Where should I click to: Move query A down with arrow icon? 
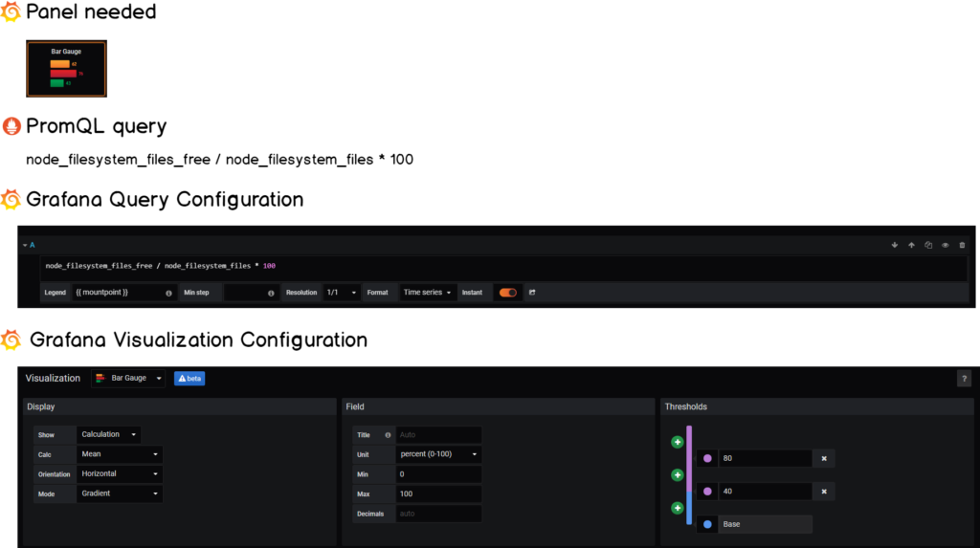coord(895,245)
